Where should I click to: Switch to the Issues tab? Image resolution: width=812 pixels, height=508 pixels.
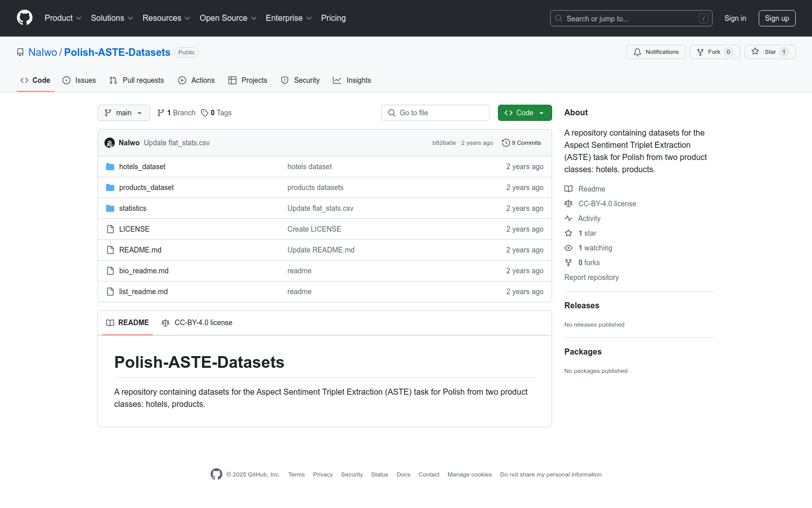coord(79,80)
